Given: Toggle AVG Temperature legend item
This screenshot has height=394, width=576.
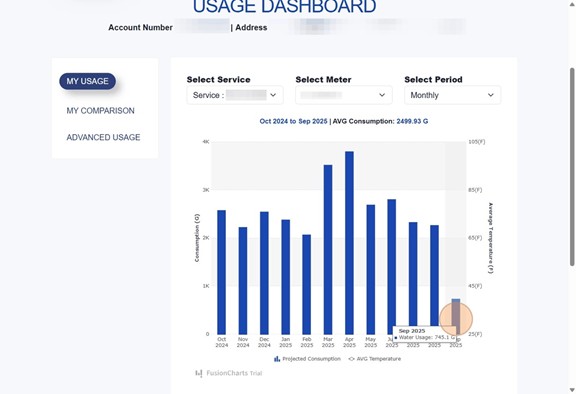Looking at the screenshot, I should [374, 359].
